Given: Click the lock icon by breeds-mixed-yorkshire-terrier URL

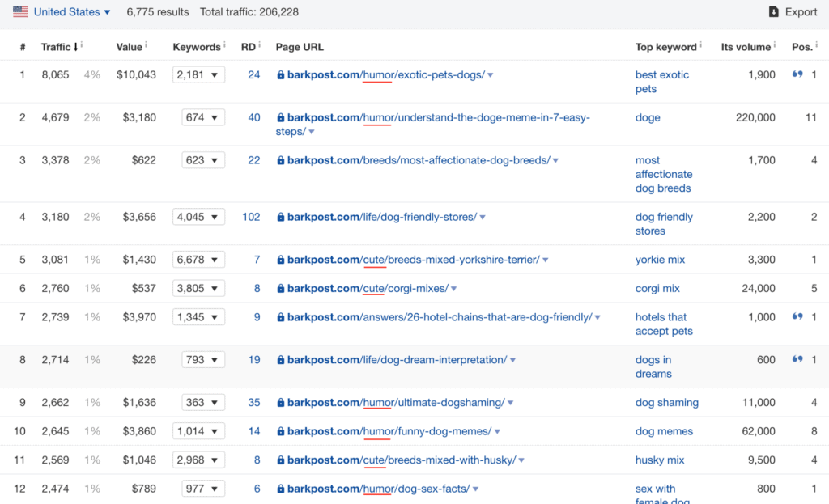Looking at the screenshot, I should point(281,260).
